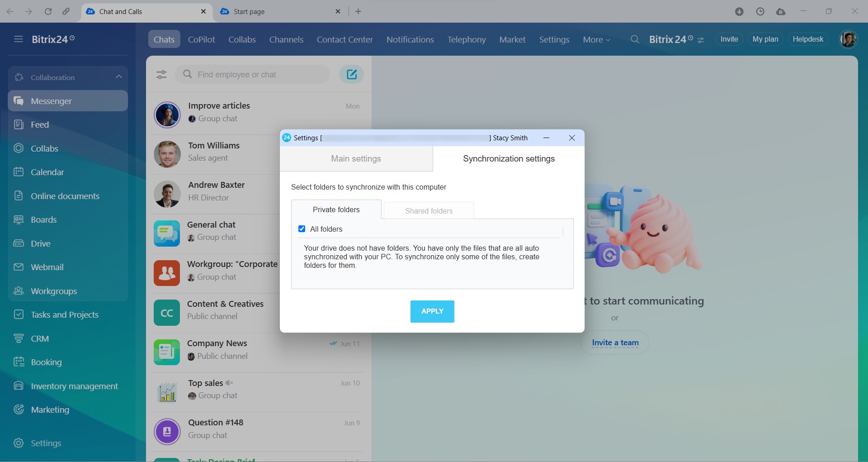868x462 pixels.
Task: Expand the More dropdown in top menu
Action: coord(596,39)
